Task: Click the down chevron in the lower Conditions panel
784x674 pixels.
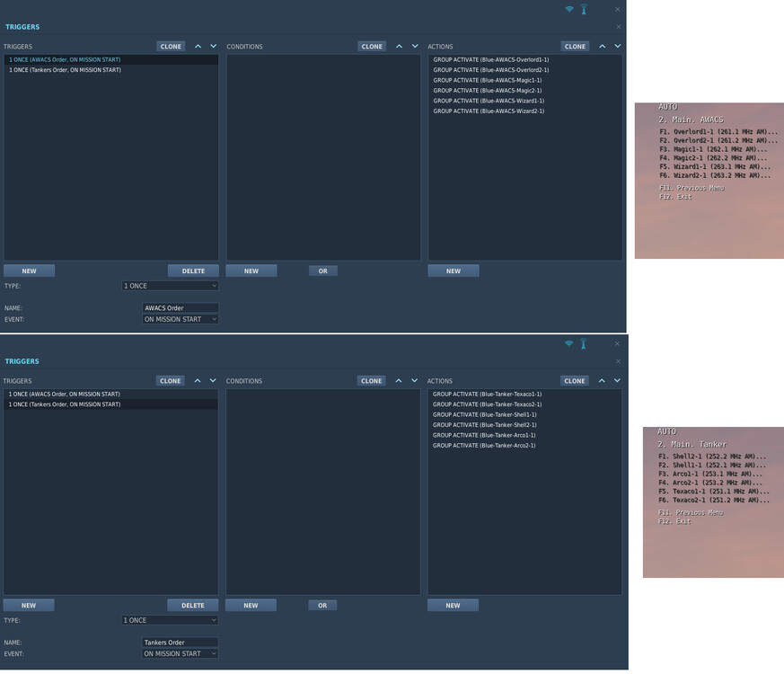Action: pos(415,380)
